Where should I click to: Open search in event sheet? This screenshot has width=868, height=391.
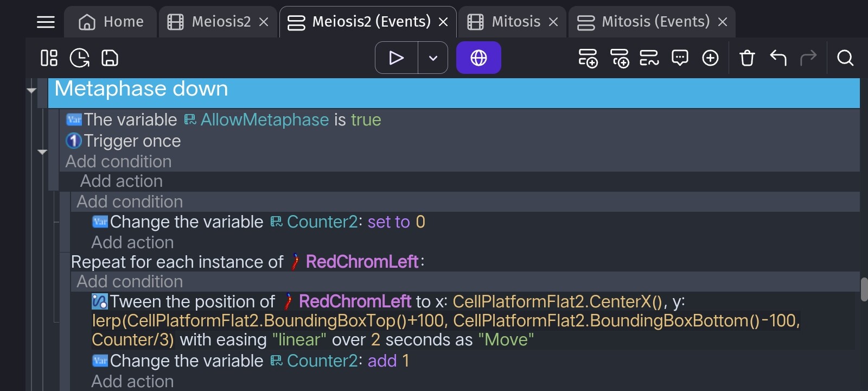pos(845,58)
